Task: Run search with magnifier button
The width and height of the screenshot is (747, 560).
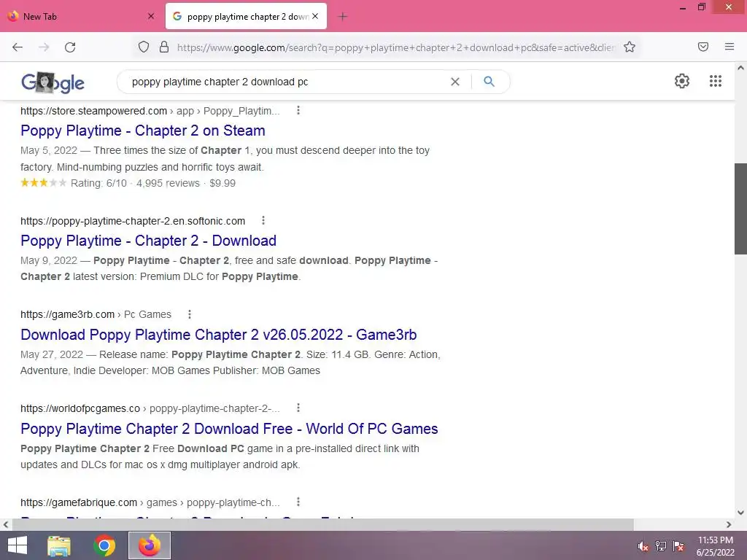Action: coord(489,82)
